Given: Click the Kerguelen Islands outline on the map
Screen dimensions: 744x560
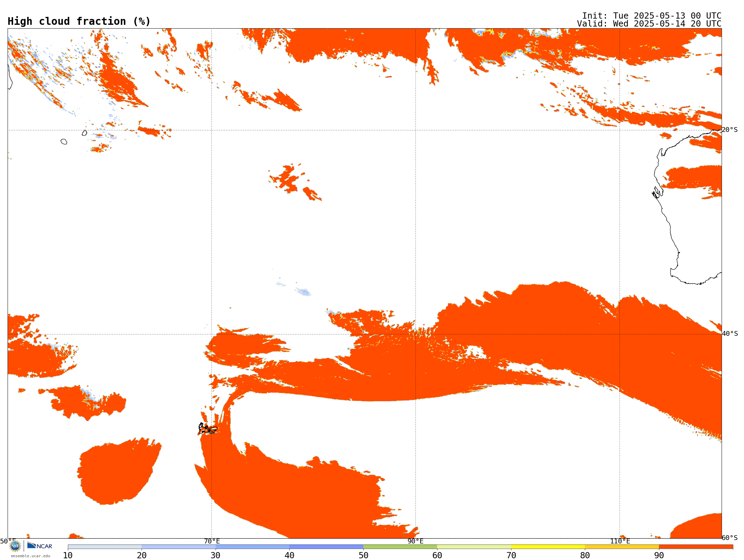Looking at the screenshot, I should click(207, 429).
